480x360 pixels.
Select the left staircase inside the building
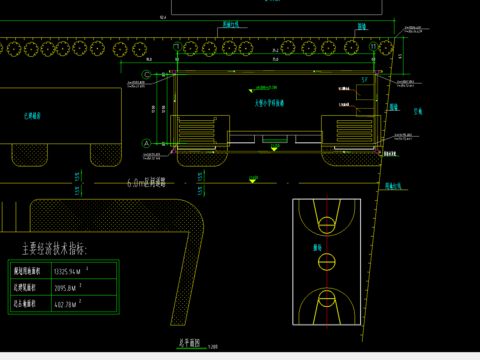[197, 130]
